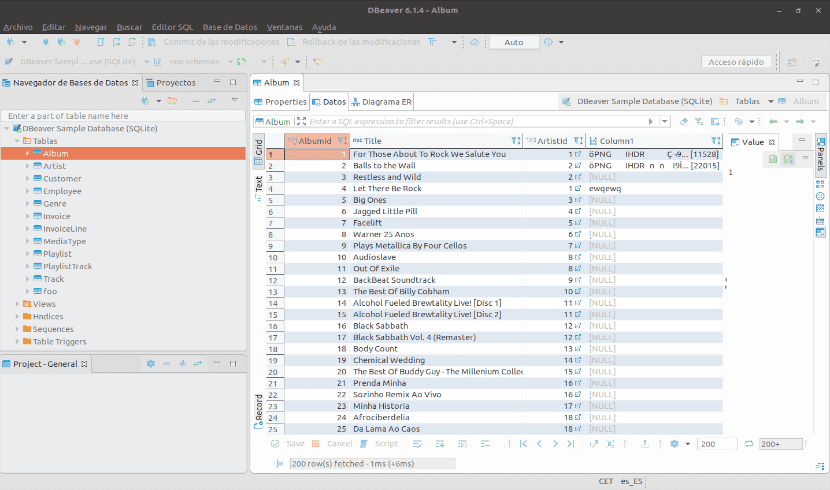Expand the Table Triggers folder
The image size is (830, 490).
[x=17, y=342]
